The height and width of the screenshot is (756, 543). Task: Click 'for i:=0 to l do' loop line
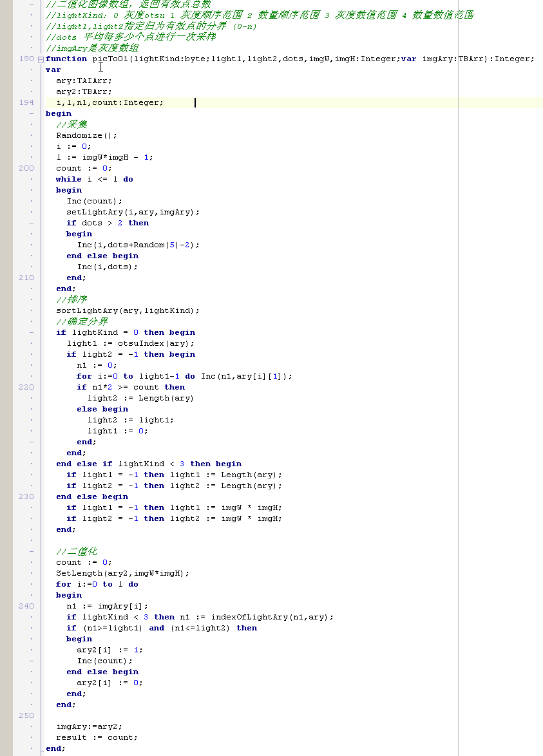(97, 584)
